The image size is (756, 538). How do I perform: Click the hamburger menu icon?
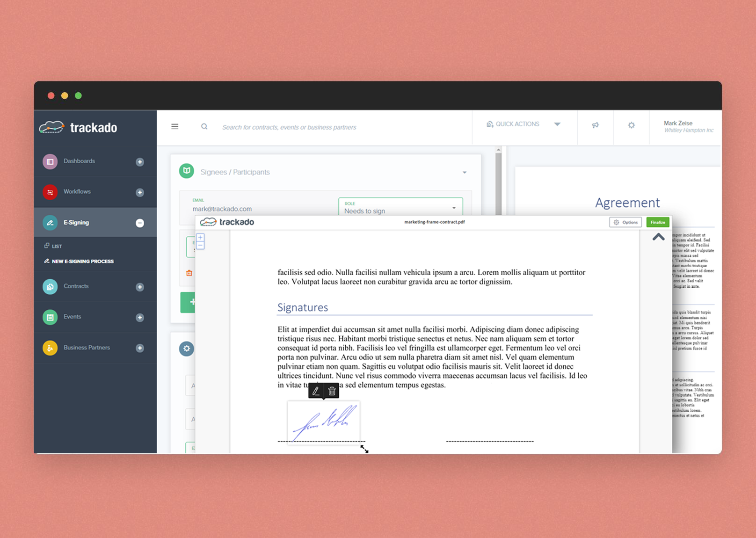pyautogui.click(x=174, y=126)
